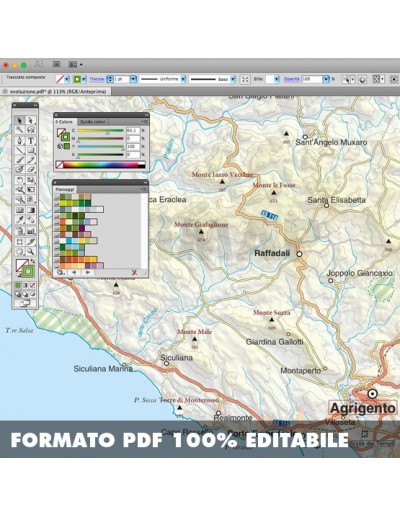Set fill to None in Tools panel
This screenshot has width=400, height=517.
coord(33,285)
